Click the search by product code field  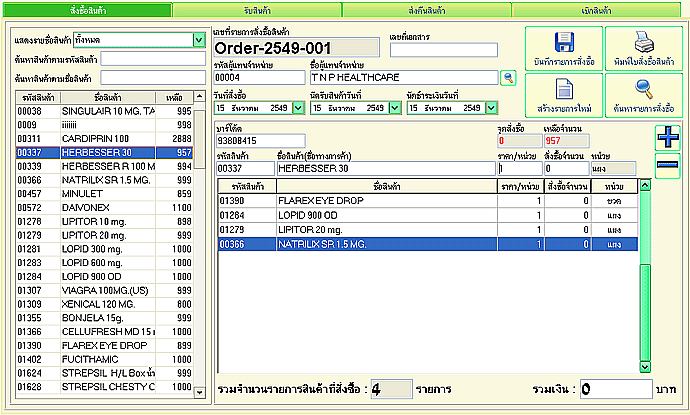(x=153, y=59)
